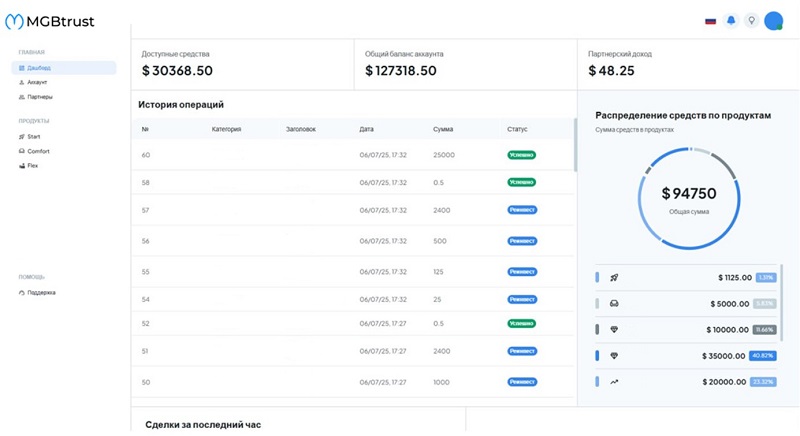Select the Comfort product in sidebar
Image resolution: width=800 pixels, height=436 pixels.
tap(38, 151)
